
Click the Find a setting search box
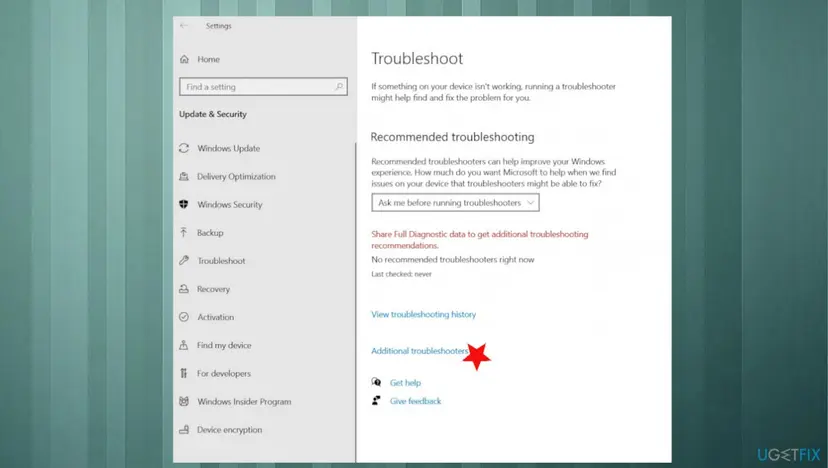click(x=263, y=87)
